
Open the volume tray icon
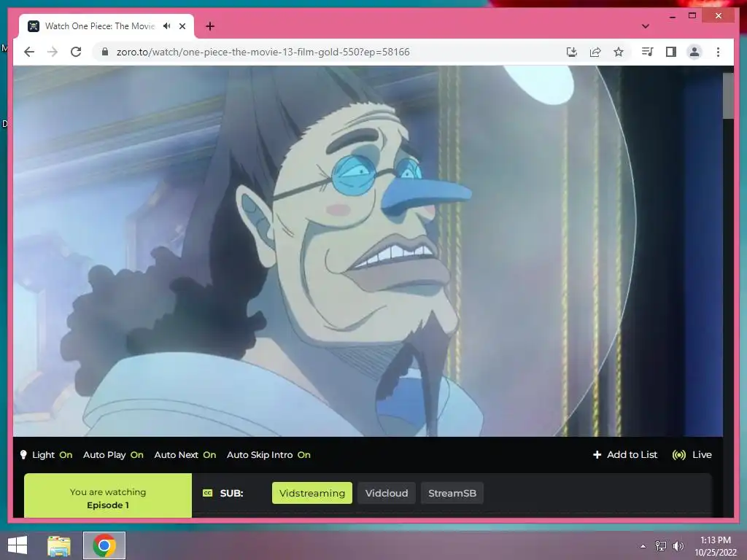click(x=678, y=546)
